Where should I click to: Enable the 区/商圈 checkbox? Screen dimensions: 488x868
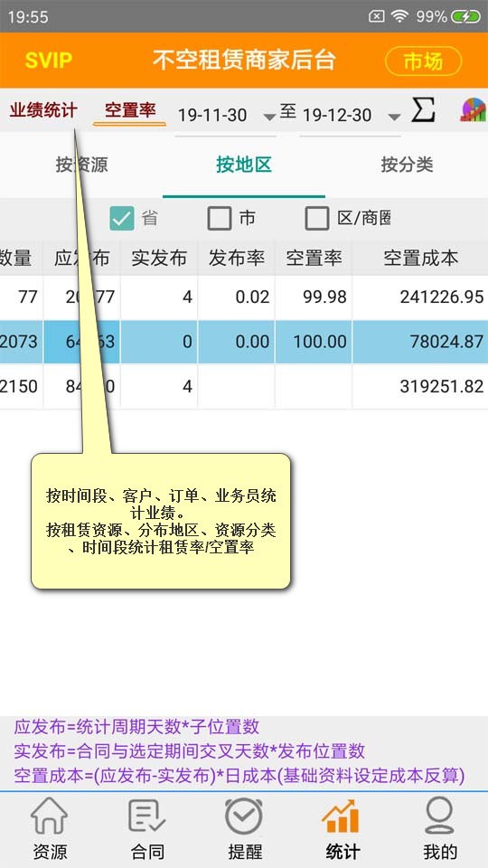click(317, 218)
